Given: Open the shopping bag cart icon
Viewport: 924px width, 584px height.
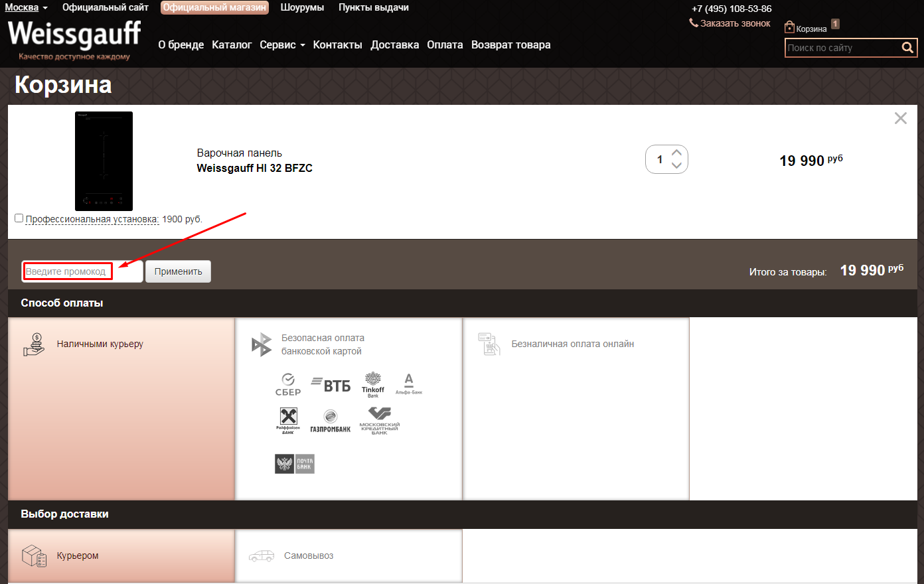Looking at the screenshot, I should click(789, 27).
